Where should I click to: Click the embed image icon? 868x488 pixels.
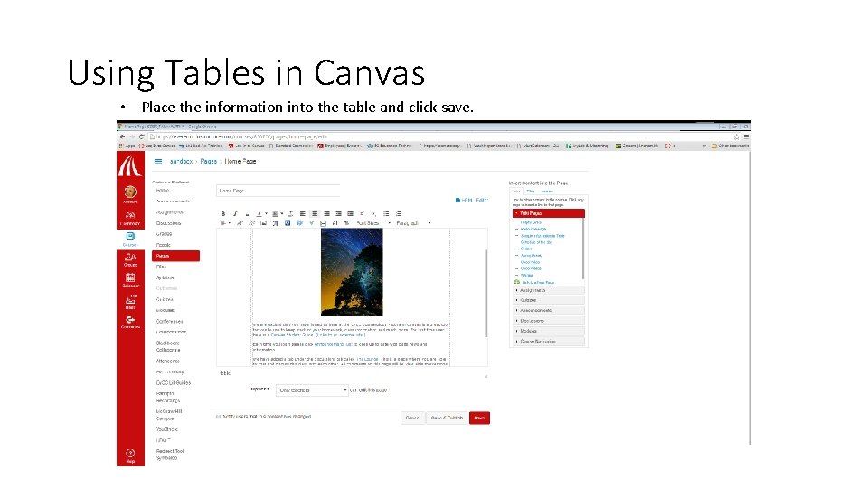pyautogui.click(x=263, y=223)
